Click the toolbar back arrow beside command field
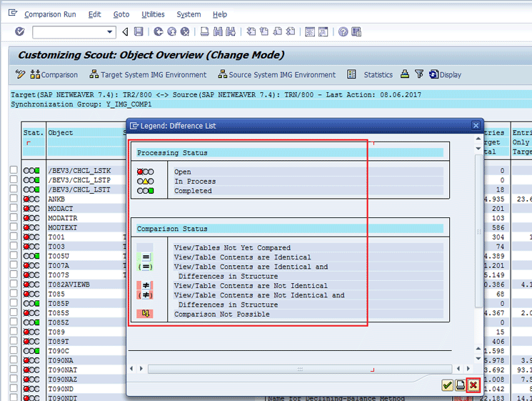 click(125, 31)
